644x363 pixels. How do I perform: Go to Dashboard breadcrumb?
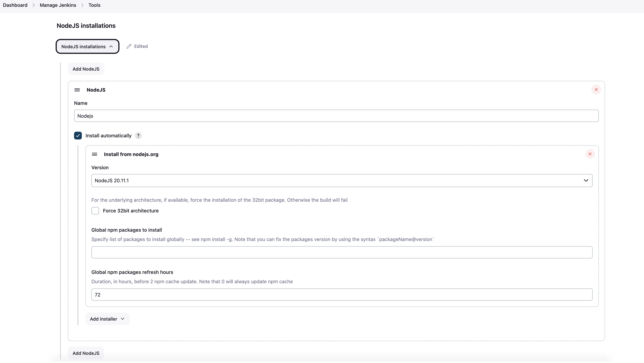tap(15, 5)
